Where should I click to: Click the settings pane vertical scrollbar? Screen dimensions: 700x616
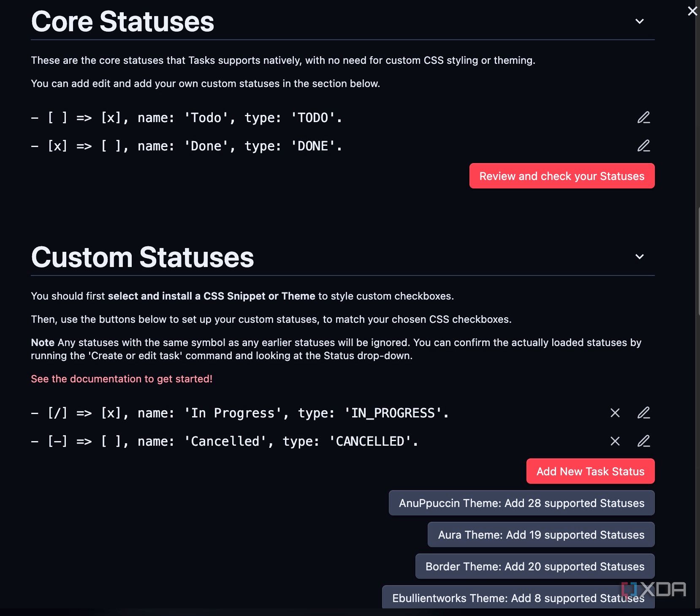(x=698, y=261)
